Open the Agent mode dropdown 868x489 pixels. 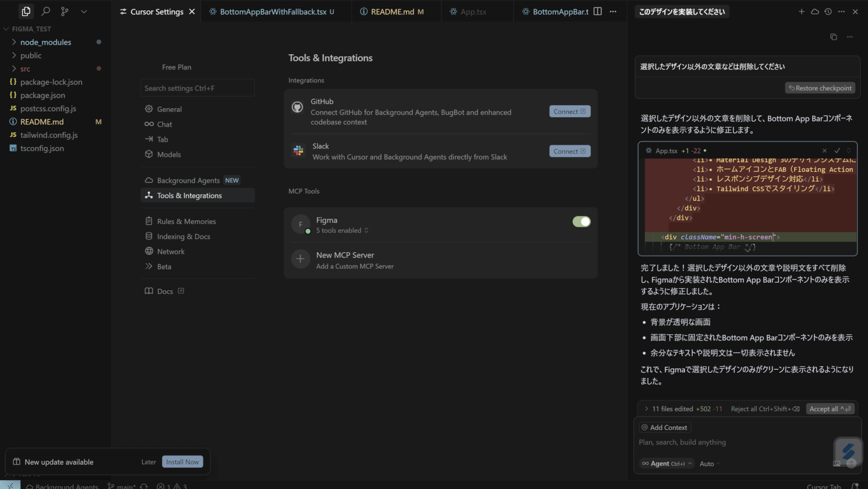click(x=667, y=464)
